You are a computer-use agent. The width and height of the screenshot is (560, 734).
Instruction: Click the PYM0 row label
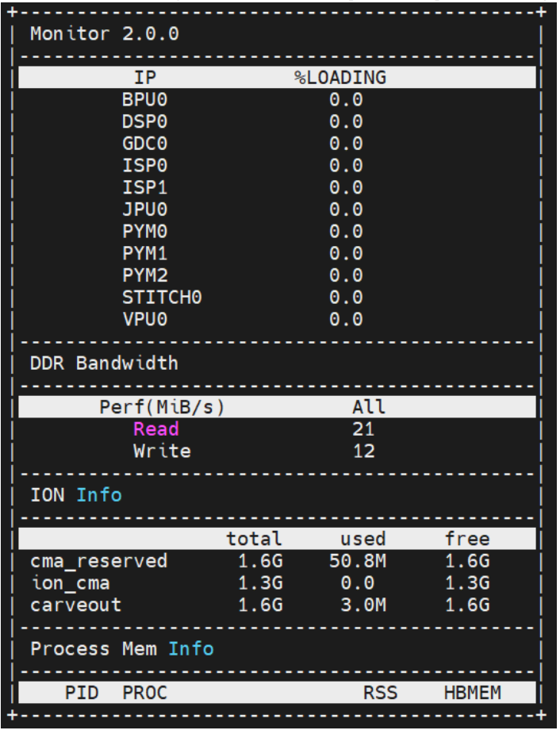pos(144,232)
